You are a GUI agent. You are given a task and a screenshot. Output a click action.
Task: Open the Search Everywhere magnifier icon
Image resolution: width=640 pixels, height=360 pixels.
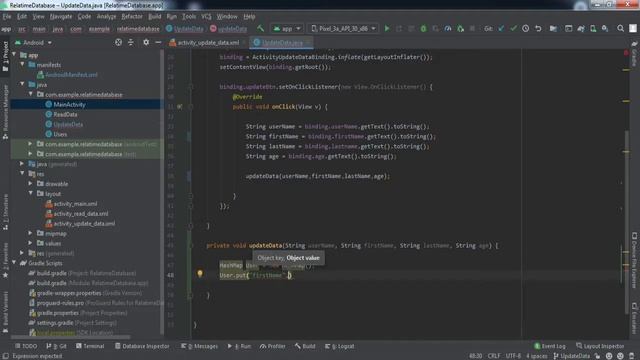[x=620, y=29]
